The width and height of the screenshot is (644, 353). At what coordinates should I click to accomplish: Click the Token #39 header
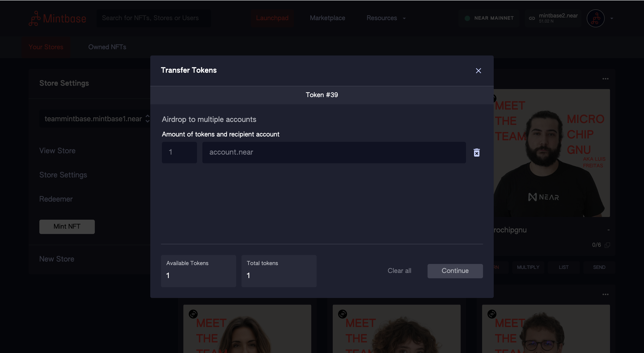tap(322, 95)
